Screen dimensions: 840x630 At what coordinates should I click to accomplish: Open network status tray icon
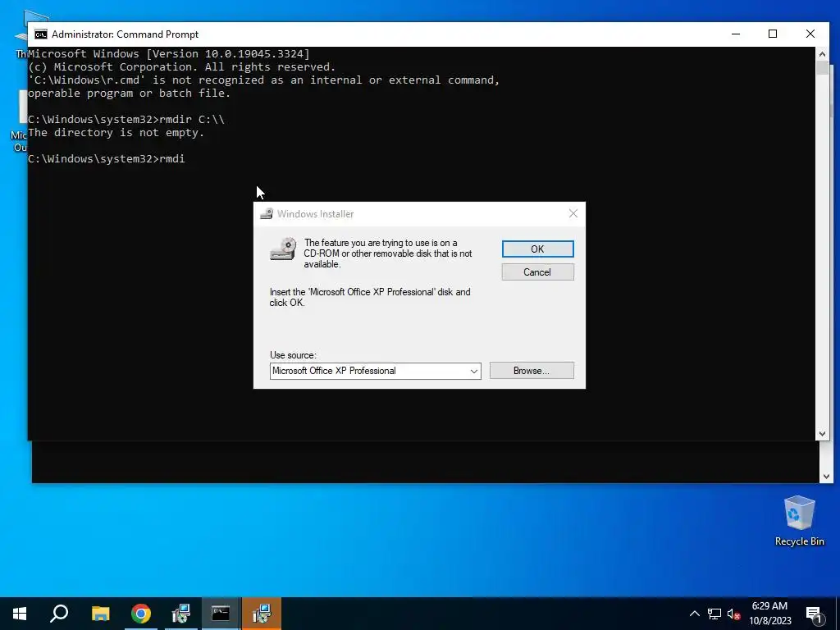pos(714,614)
